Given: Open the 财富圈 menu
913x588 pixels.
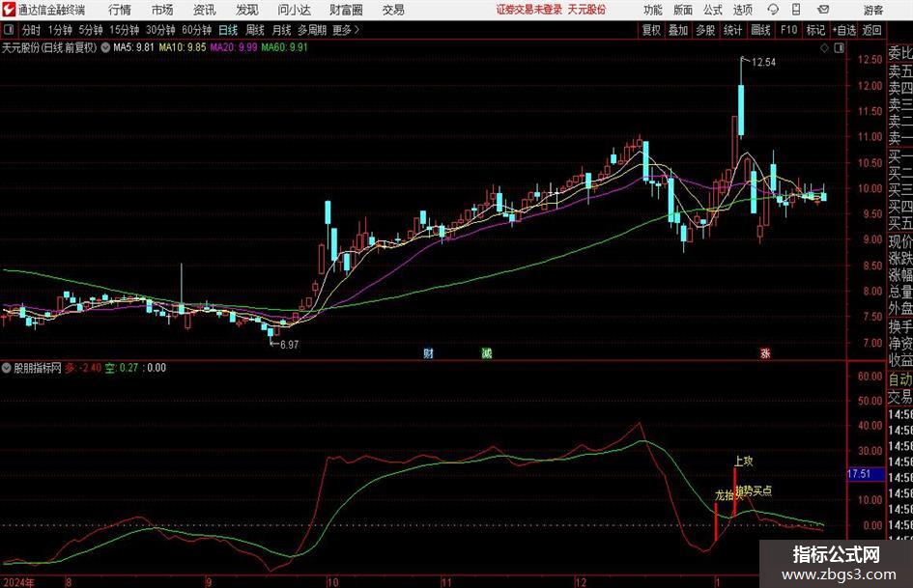Looking at the screenshot, I should [346, 10].
